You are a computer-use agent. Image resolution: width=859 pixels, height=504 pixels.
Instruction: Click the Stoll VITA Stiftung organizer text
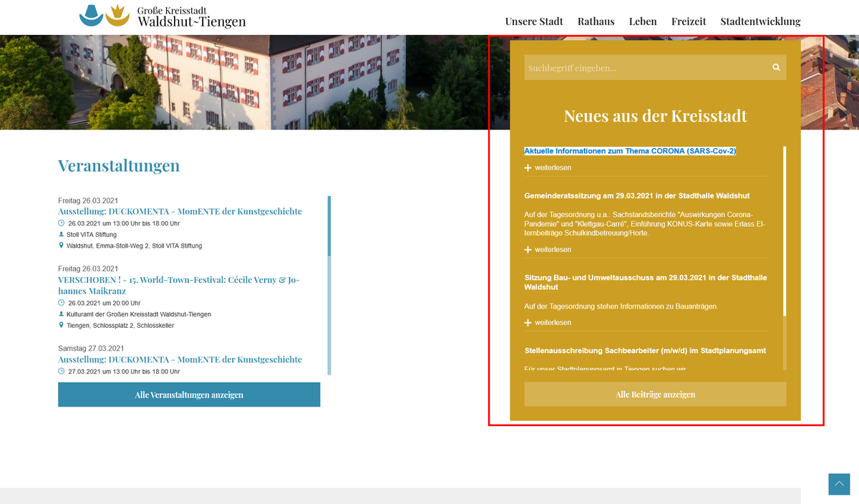(92, 235)
